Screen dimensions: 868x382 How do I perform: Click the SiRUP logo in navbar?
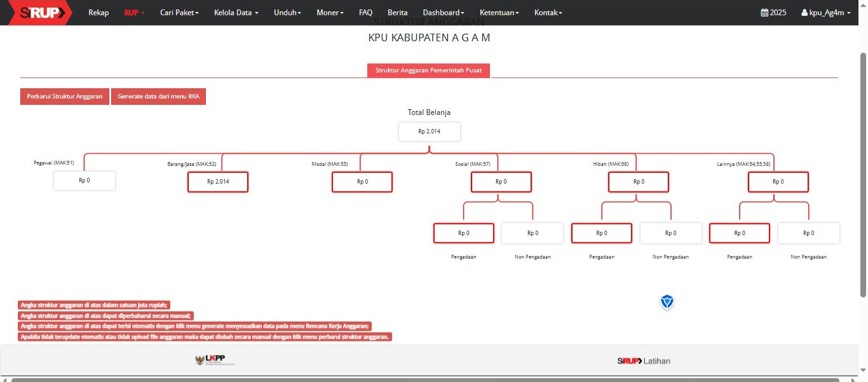pyautogui.click(x=42, y=13)
